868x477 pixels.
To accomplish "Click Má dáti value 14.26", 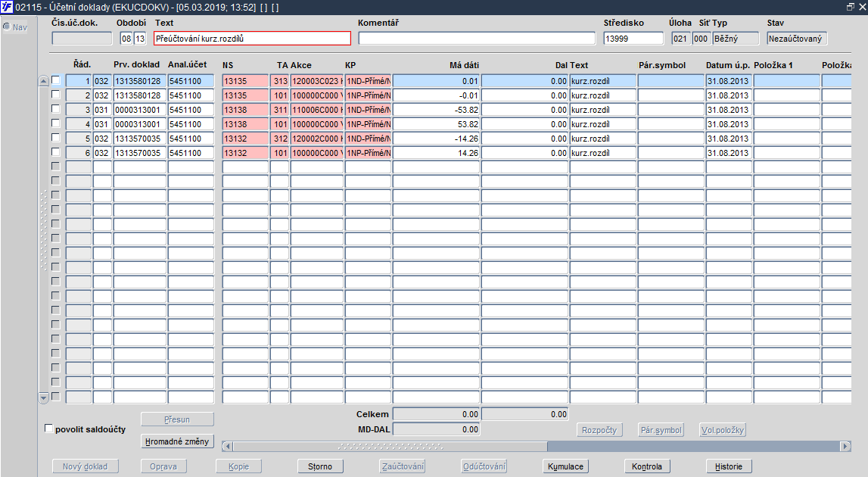I will [436, 153].
